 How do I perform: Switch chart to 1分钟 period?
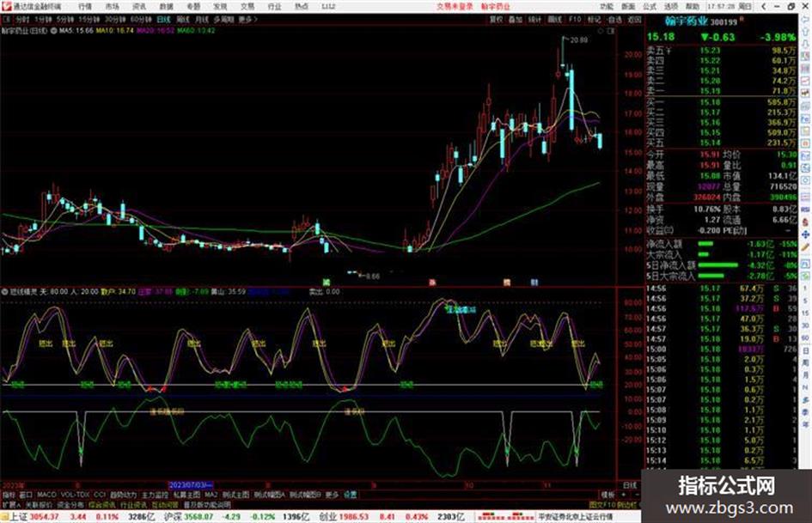43,19
